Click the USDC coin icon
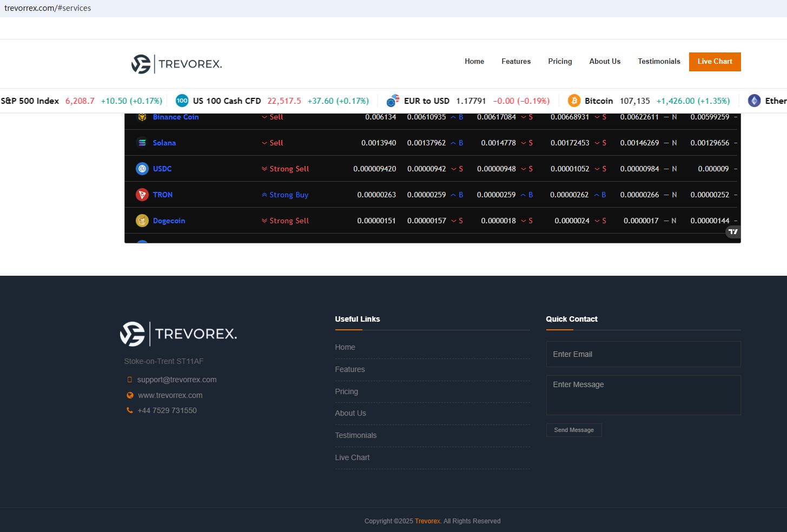Screen dimensions: 787x532 coord(142,169)
